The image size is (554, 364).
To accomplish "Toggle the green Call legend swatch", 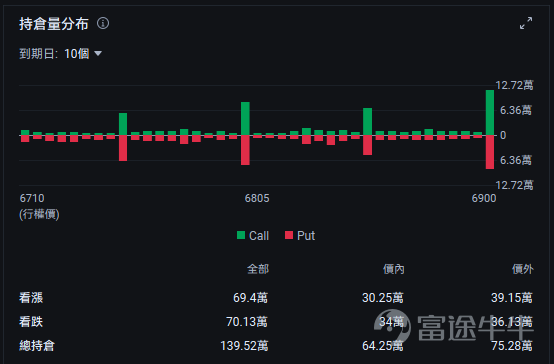I will point(241,235).
